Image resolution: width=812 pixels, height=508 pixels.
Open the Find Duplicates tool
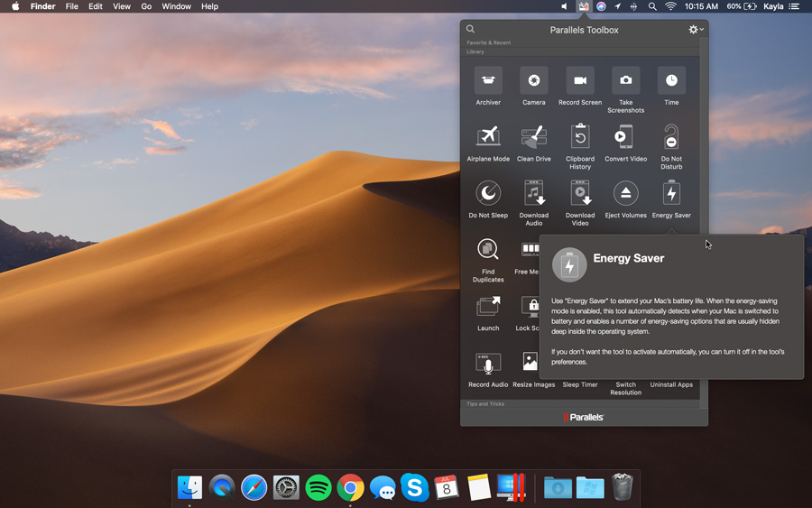pyautogui.click(x=488, y=250)
